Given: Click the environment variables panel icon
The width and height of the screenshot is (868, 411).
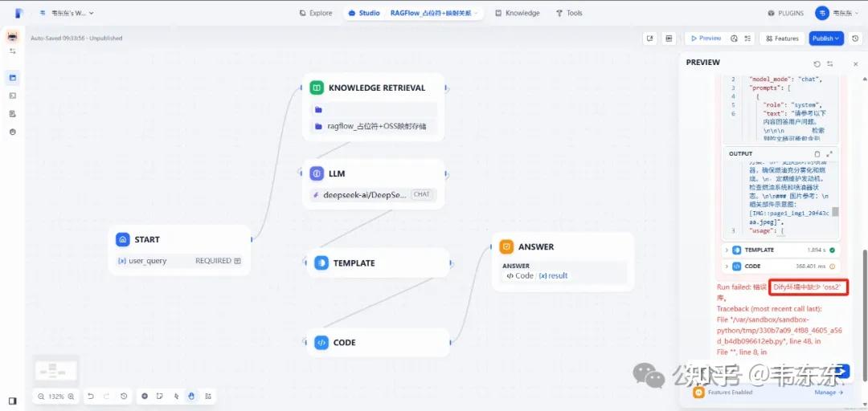Looking at the screenshot, I should (x=669, y=39).
